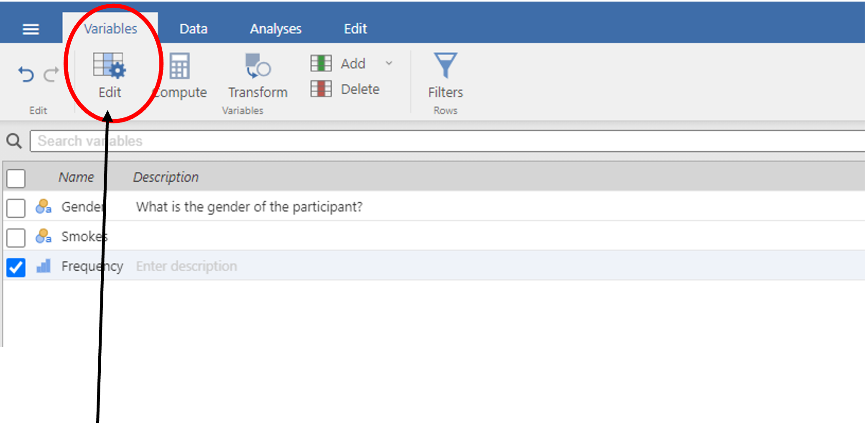Click the undo arrow icon

coord(26,74)
